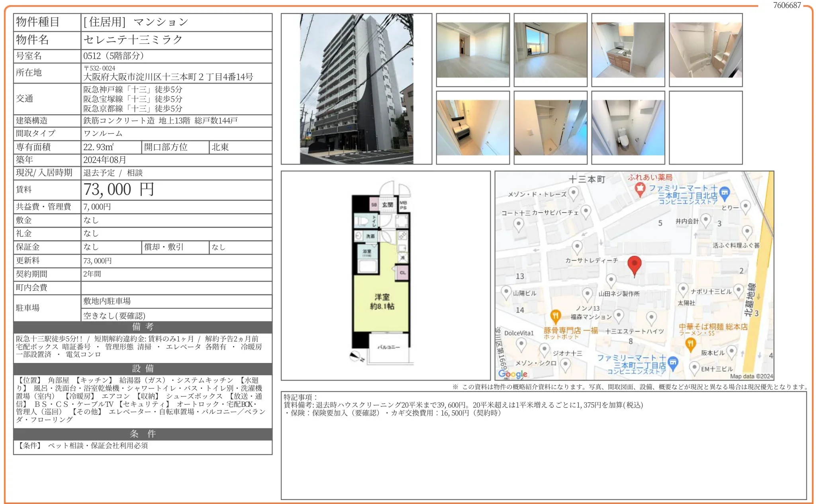Click ふれあい薬局 pharmacy marker on map

(x=640, y=189)
